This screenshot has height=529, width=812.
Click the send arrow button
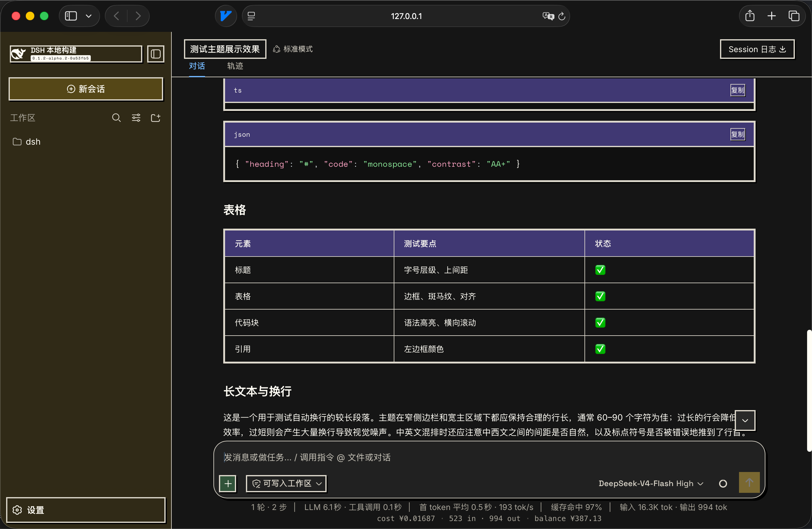point(749,483)
